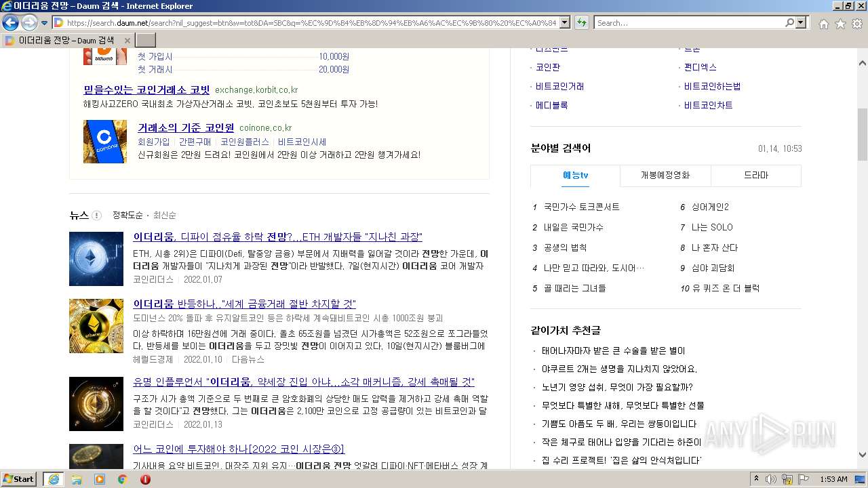Open the search provider dropdown arrow
Viewport: 868px width, 488px height.
click(801, 23)
